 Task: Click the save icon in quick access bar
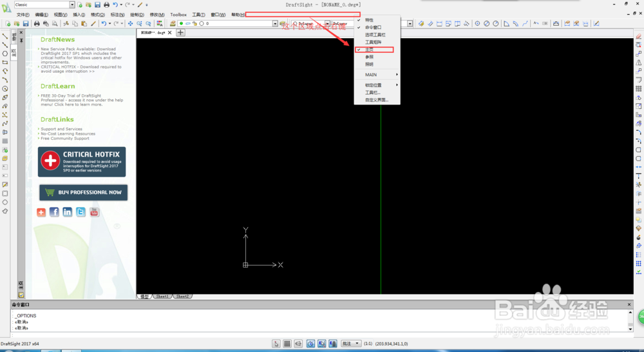(97, 5)
